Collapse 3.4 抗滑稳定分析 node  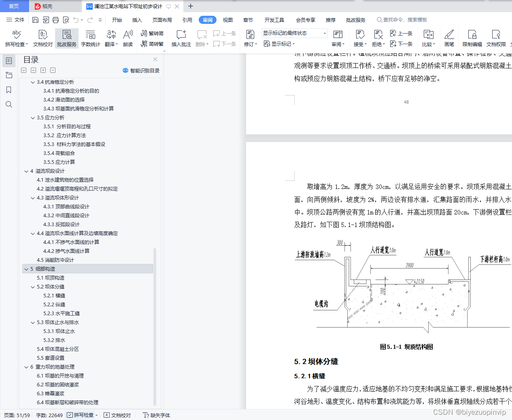pyautogui.click(x=33, y=82)
